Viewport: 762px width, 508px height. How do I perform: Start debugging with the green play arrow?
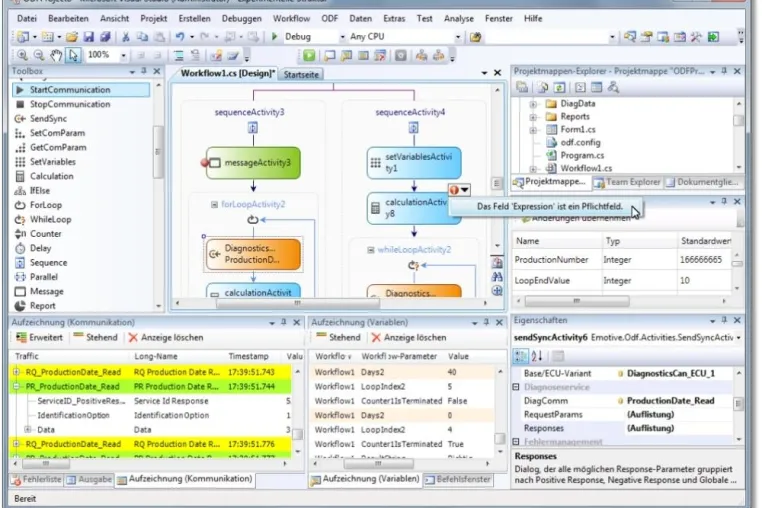click(x=275, y=36)
